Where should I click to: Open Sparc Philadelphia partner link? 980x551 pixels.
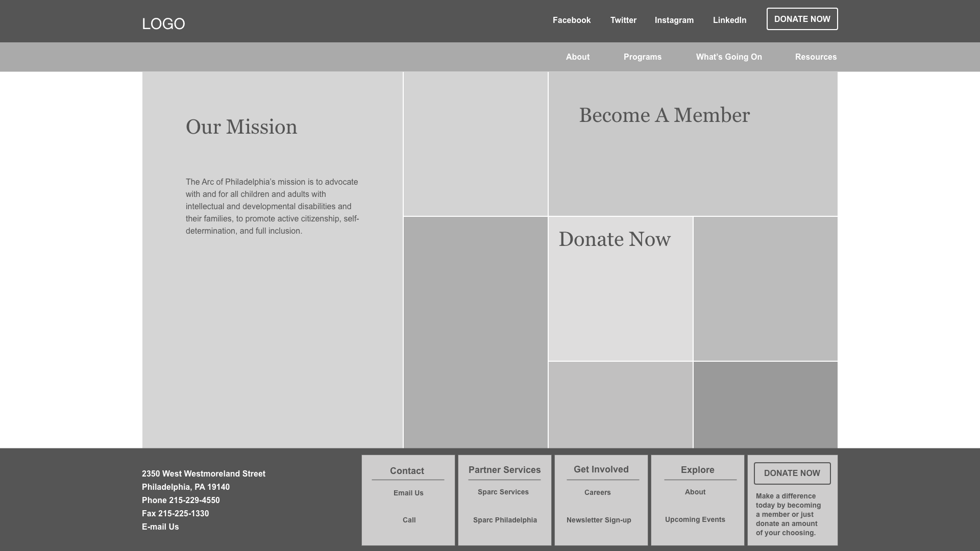coord(505,520)
